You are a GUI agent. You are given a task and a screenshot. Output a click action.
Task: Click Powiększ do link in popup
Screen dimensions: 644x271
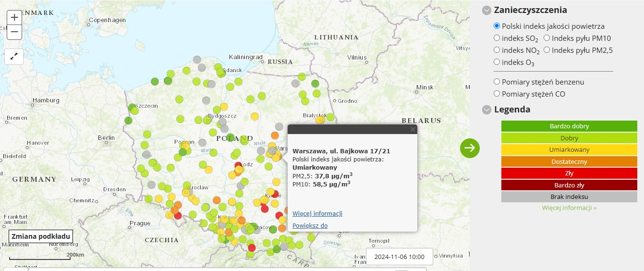point(310,225)
